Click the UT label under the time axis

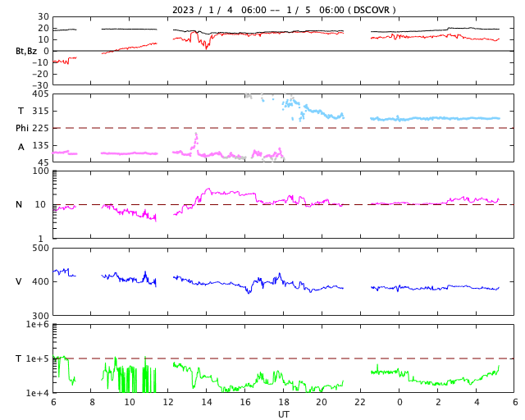284,414
